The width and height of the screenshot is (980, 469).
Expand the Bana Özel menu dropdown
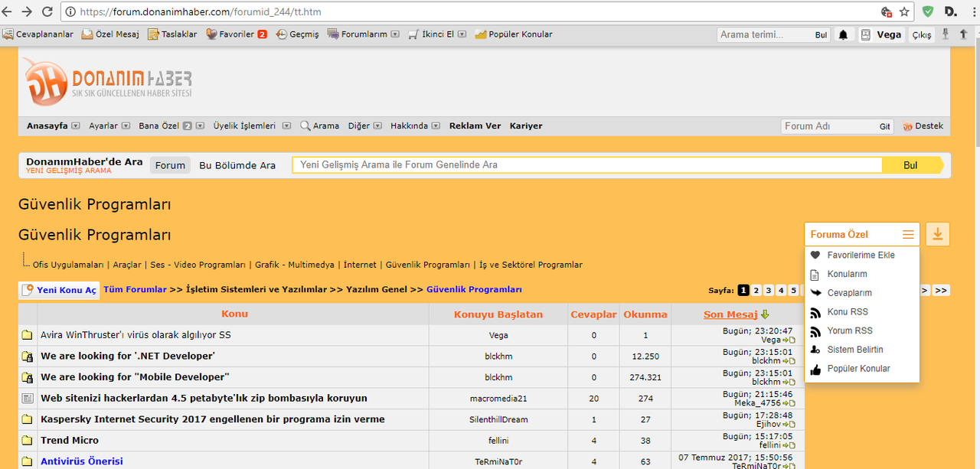tap(201, 126)
